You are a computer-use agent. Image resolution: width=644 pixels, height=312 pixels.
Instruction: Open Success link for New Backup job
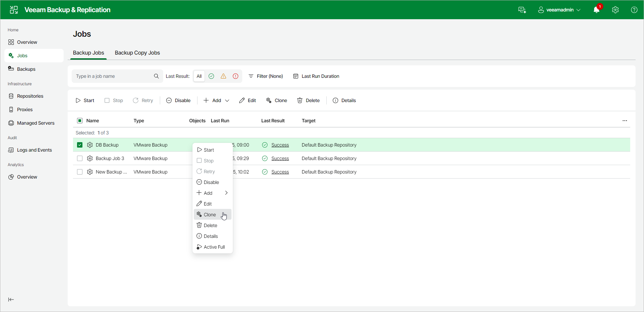pos(280,172)
